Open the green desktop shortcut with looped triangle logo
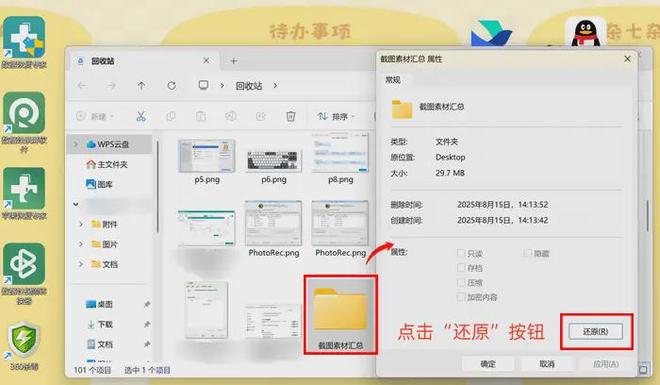 tap(24, 264)
